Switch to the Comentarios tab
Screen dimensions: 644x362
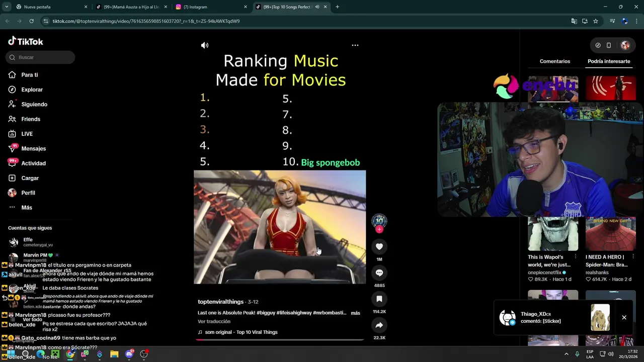[x=555, y=61]
